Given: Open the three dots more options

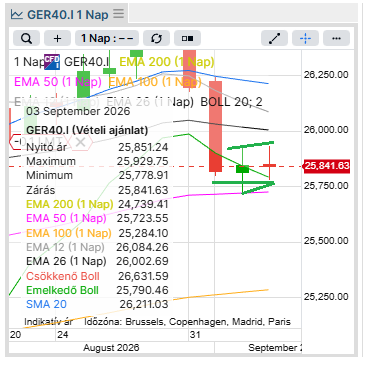Looking at the screenshot, I should tap(336, 38).
